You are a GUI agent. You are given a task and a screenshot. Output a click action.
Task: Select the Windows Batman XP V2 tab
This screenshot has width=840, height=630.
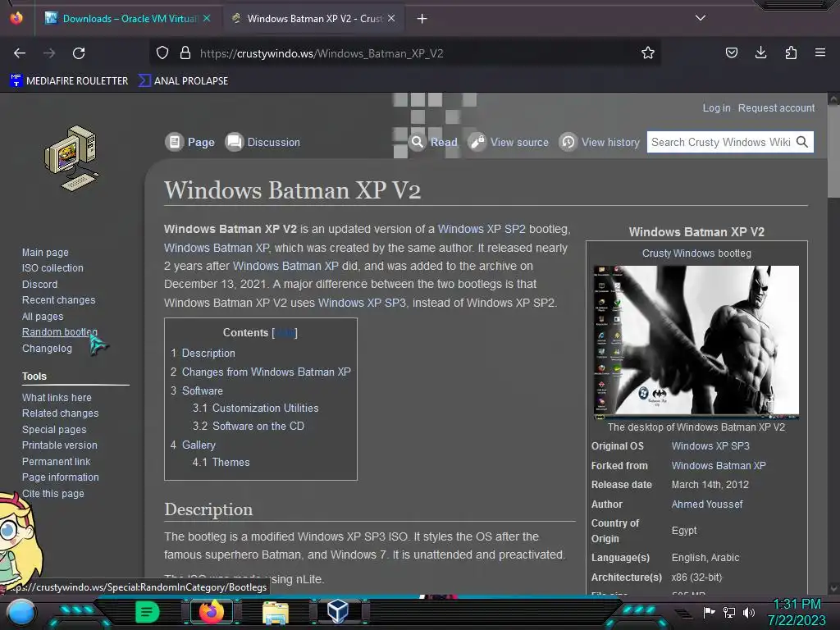[313, 19]
